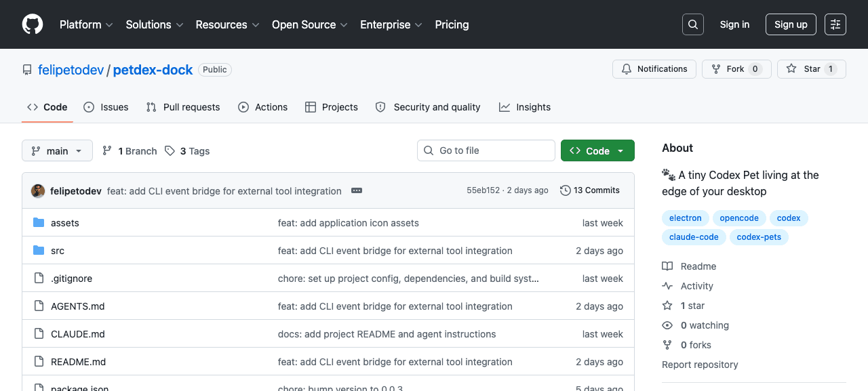Open the electron topic tag
Screen dimensions: 868x391
[686, 218]
